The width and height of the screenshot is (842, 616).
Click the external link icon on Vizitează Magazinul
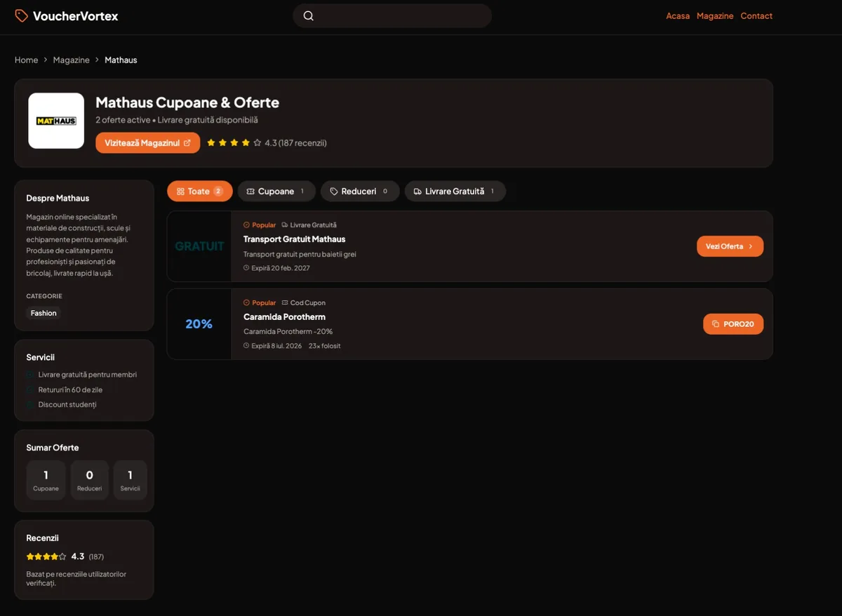(x=187, y=143)
